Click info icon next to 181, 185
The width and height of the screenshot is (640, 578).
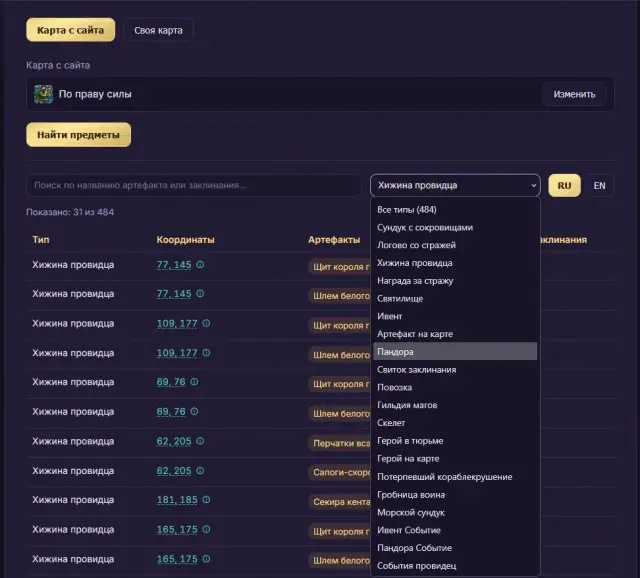206,500
